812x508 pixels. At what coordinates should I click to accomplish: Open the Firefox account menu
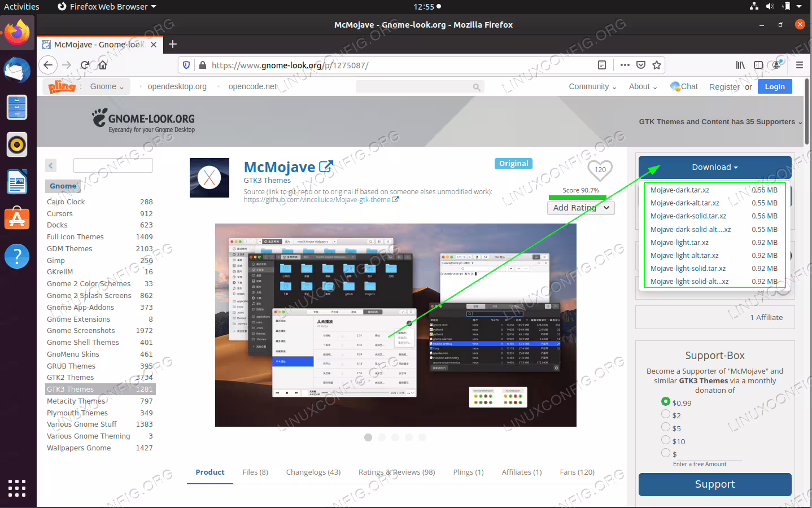tap(777, 65)
